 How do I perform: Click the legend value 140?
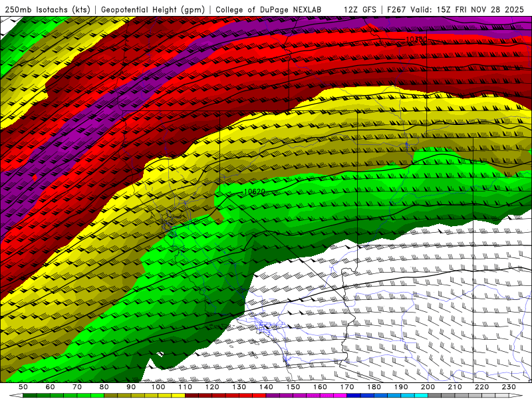tap(266, 387)
